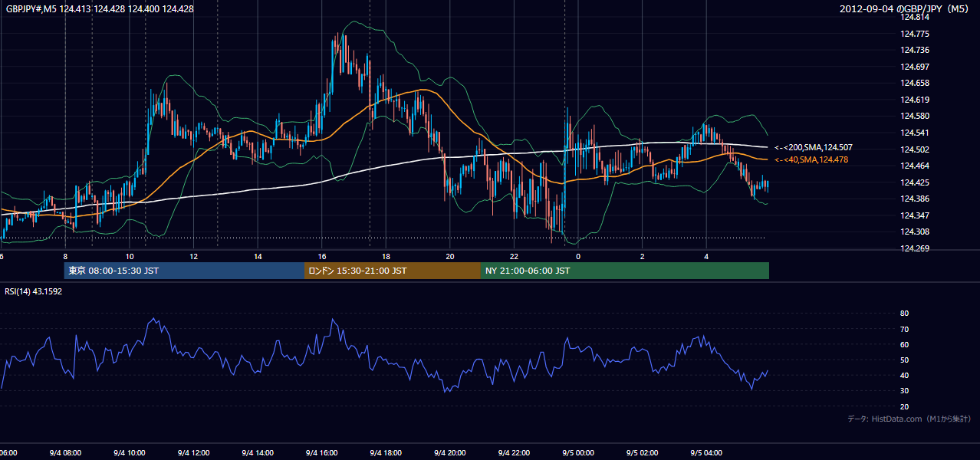Click price axis value 124.269
This screenshot has width=980, height=460.
click(916, 248)
